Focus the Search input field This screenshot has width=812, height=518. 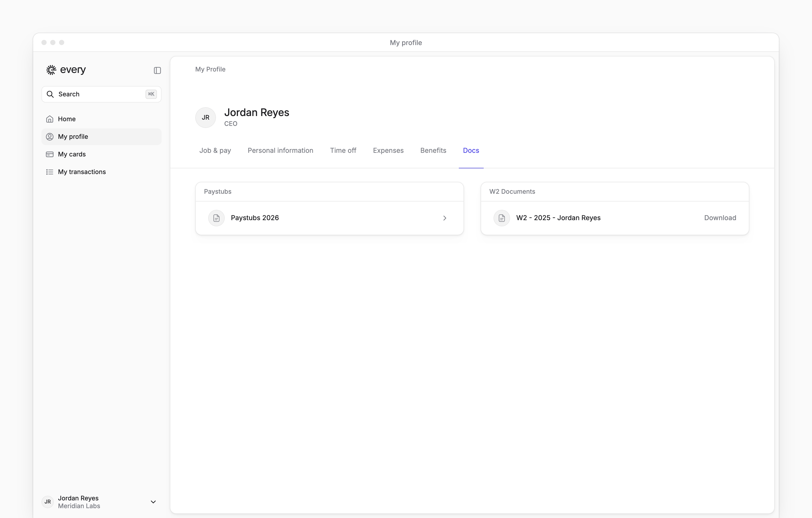click(101, 94)
